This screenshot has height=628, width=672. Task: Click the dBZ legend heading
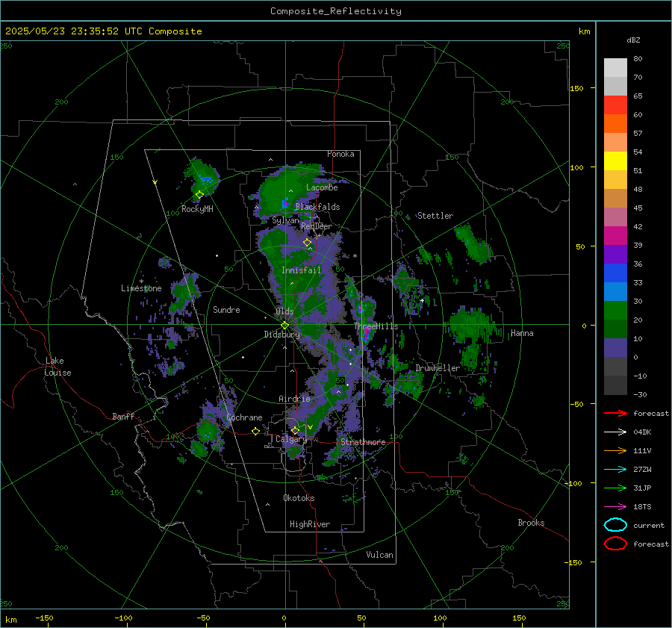coord(633,40)
